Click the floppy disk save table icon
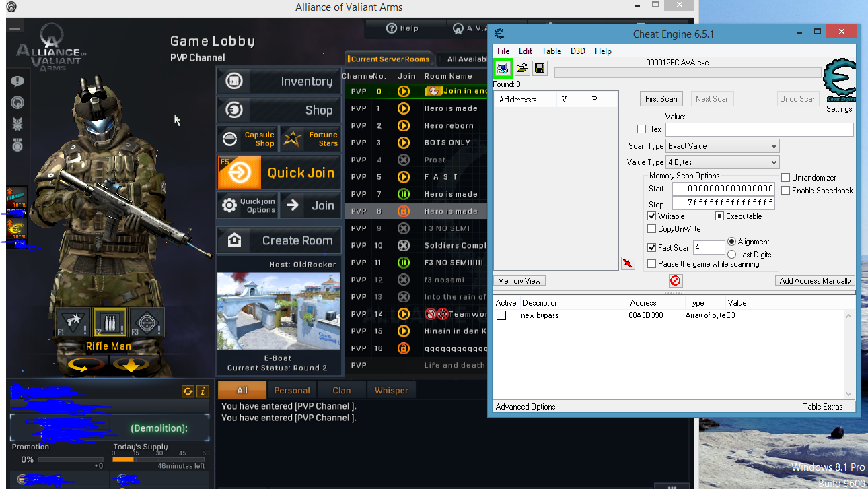Viewport: 868px width, 489px height. (x=540, y=68)
